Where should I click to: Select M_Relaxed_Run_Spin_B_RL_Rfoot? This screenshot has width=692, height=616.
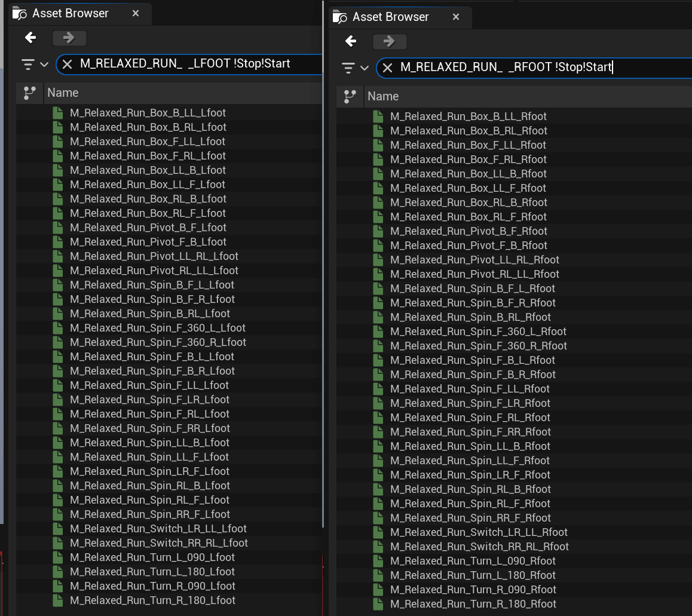470,317
